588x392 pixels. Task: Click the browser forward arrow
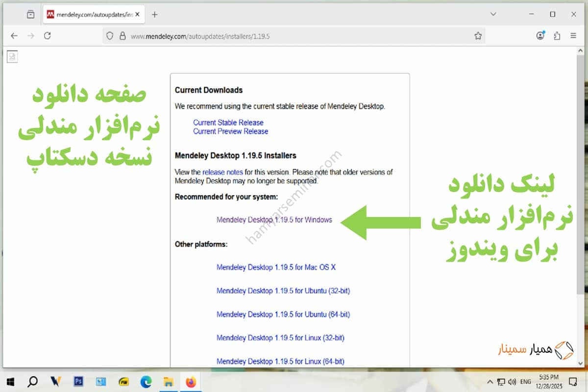click(30, 36)
